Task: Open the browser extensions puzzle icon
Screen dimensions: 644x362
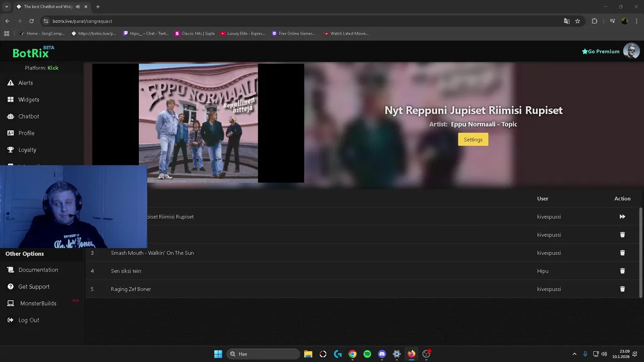Action: pos(594,21)
